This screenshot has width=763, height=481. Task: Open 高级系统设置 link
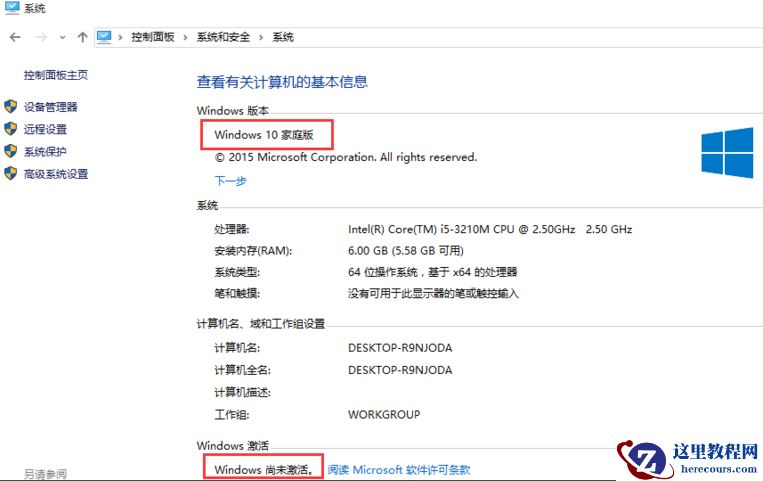(x=56, y=174)
